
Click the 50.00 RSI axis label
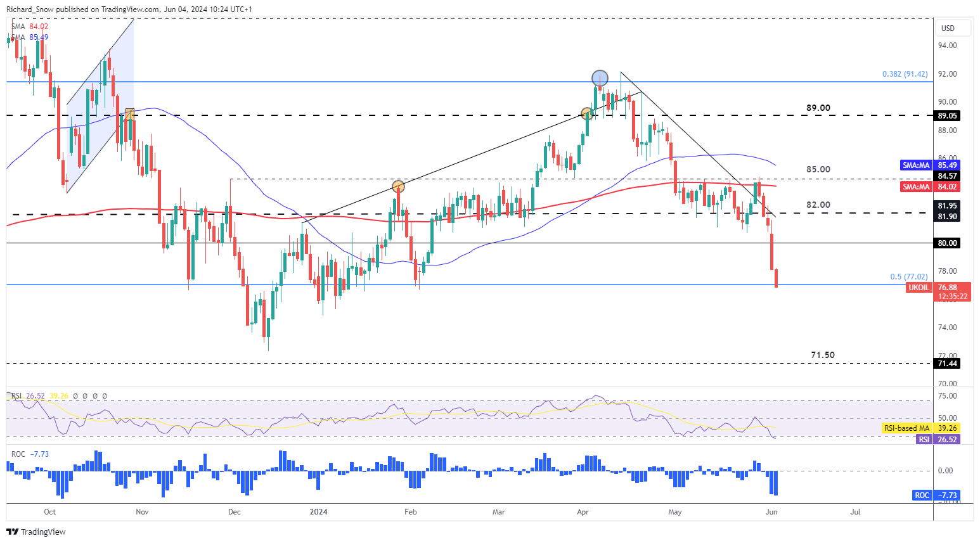tap(948, 418)
